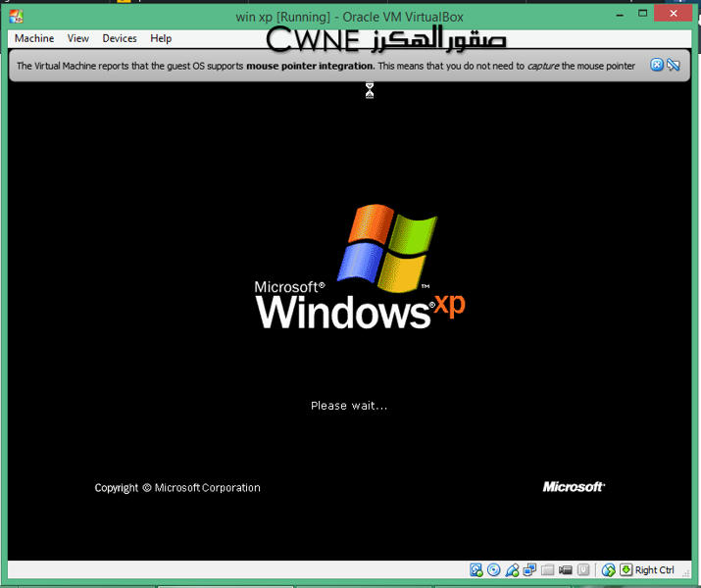
Task: Click the 'Copyright © Microsoft Corporation' text
Action: click(177, 488)
